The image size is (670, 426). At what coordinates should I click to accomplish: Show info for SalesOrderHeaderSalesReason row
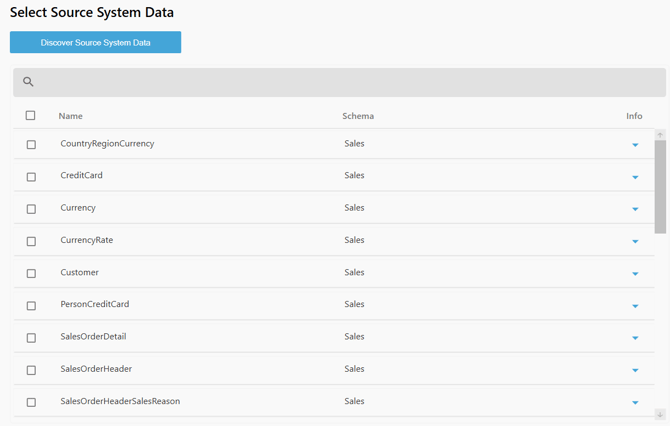click(635, 402)
